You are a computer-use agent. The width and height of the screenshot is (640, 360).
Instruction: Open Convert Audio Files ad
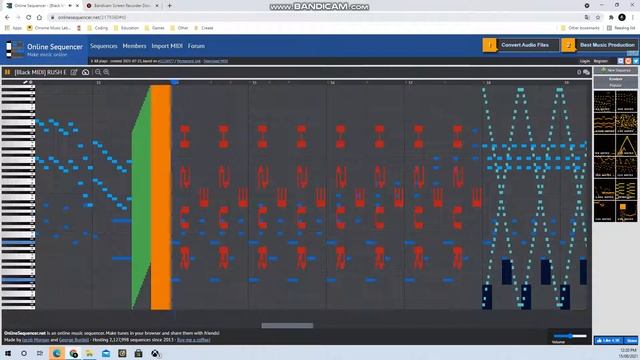(520, 45)
